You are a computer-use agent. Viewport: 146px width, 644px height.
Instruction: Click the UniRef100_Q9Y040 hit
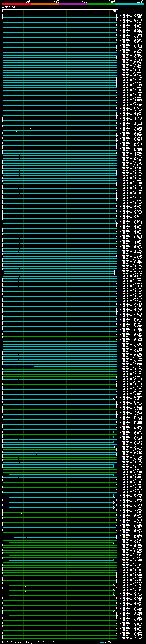(x=131, y=379)
